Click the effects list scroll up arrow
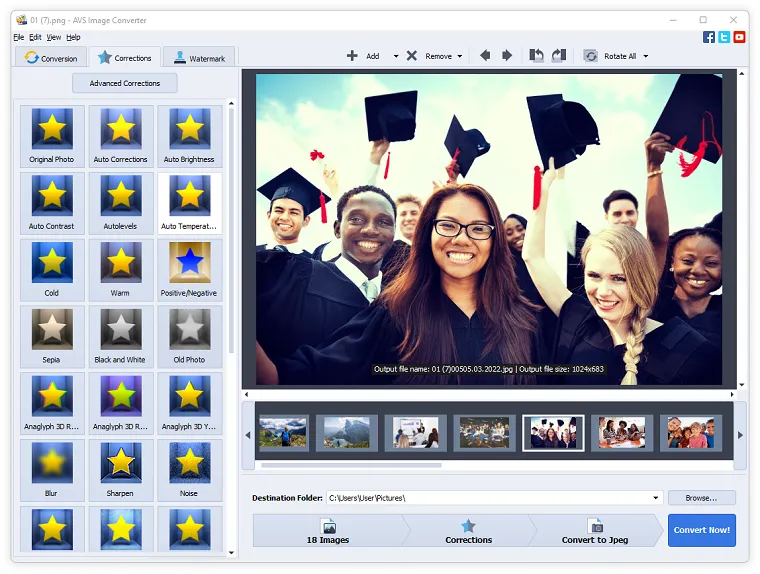 coord(231,103)
